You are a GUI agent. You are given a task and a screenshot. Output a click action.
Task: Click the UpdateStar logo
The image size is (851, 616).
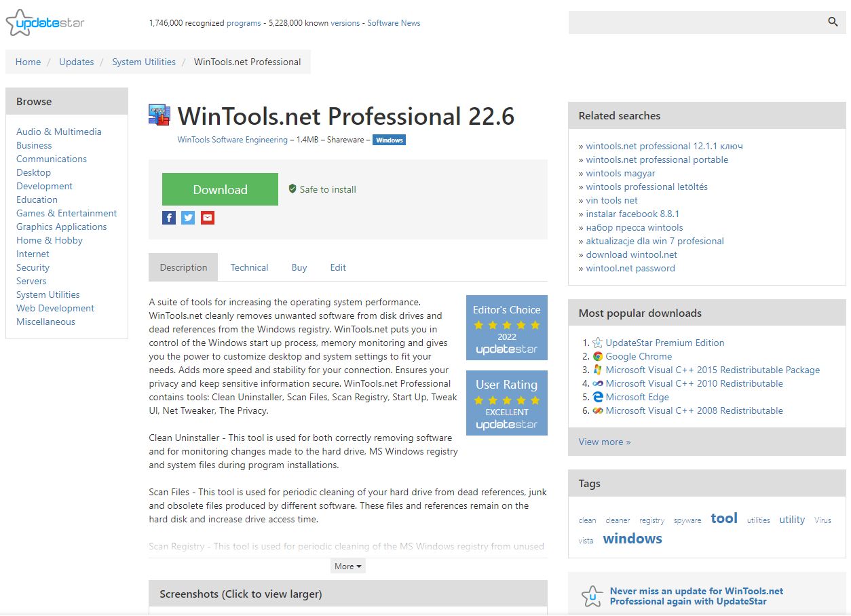pyautogui.click(x=45, y=23)
